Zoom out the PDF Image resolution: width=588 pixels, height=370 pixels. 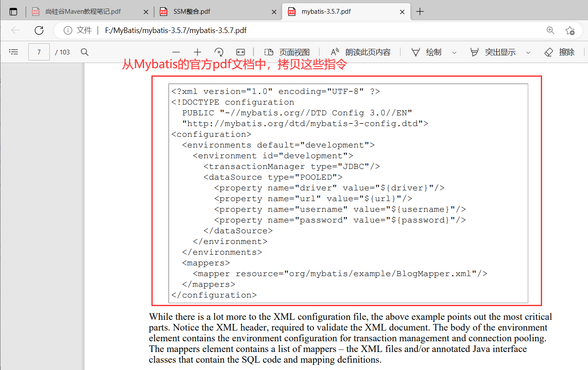176,52
